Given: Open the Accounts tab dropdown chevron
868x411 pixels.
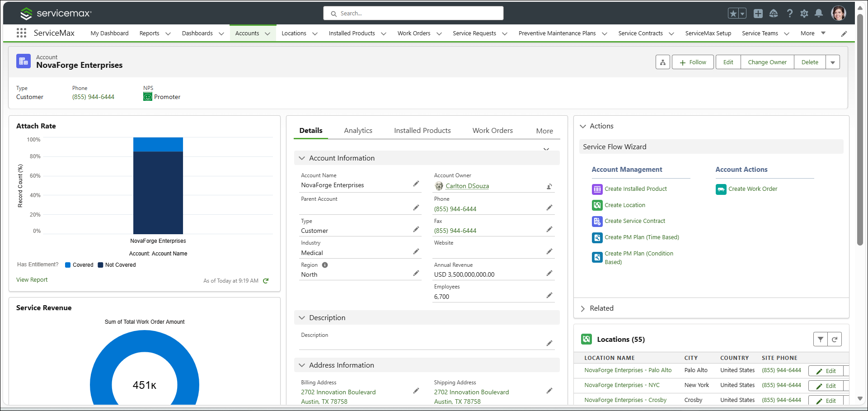Looking at the screenshot, I should pyautogui.click(x=267, y=33).
